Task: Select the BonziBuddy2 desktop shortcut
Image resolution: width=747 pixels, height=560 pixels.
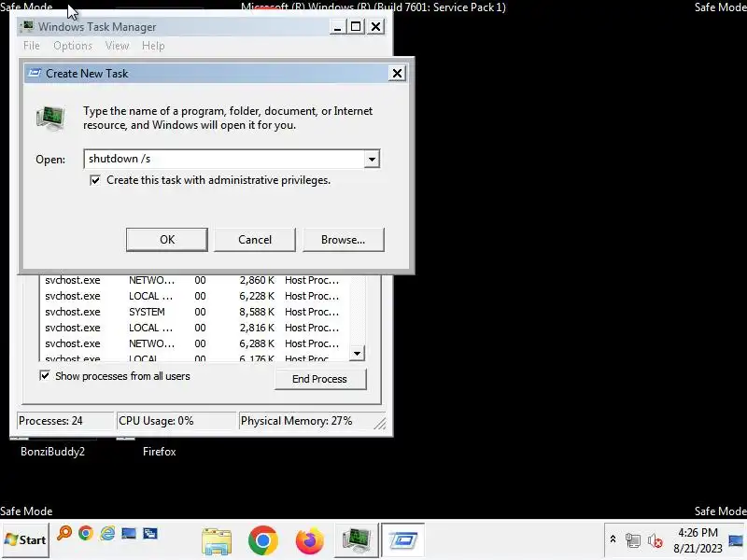Action: [52, 452]
